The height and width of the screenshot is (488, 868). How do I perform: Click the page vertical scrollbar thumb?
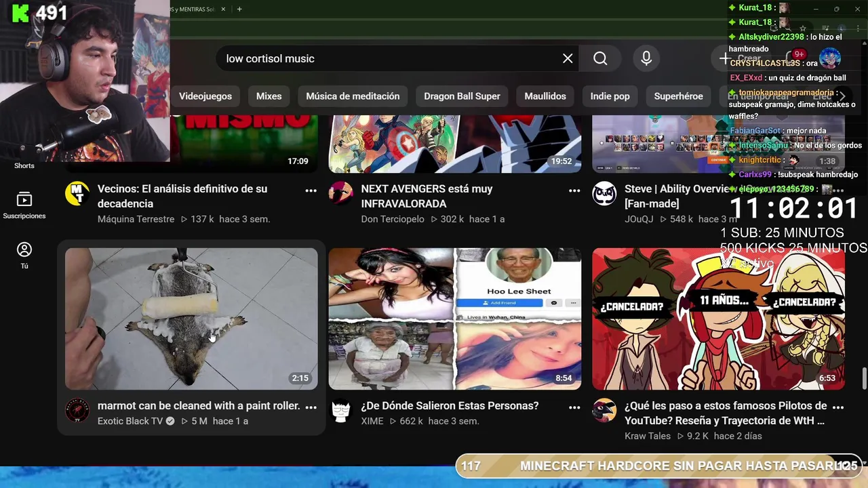coord(864,377)
